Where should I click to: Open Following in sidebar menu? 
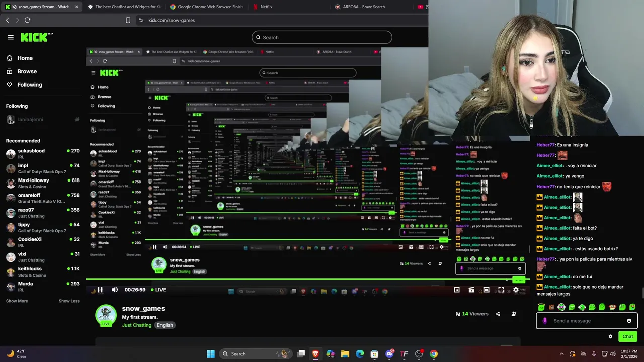click(x=25, y=85)
